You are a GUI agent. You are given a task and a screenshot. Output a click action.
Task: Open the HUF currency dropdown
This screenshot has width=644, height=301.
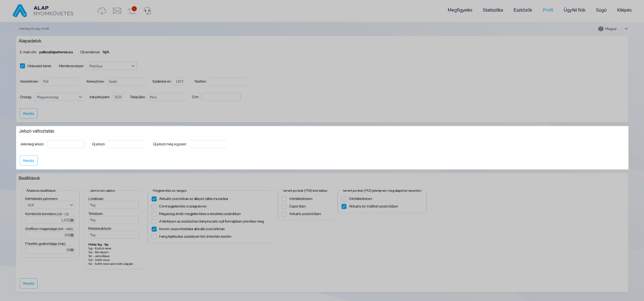coord(50,205)
